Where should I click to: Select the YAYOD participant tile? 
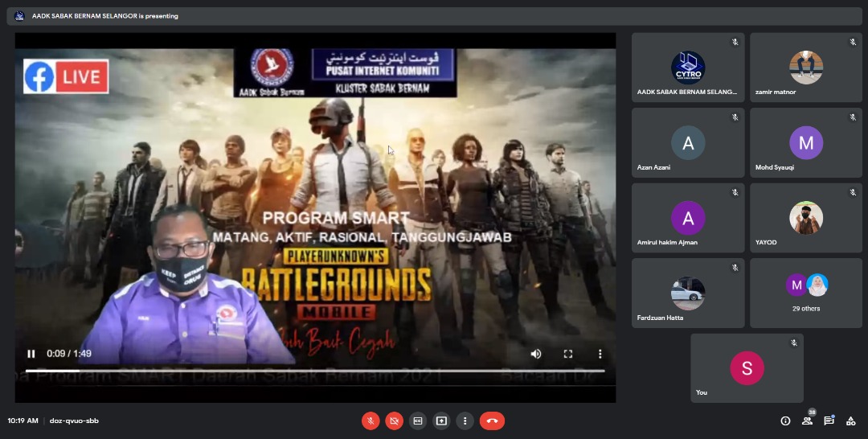click(806, 218)
